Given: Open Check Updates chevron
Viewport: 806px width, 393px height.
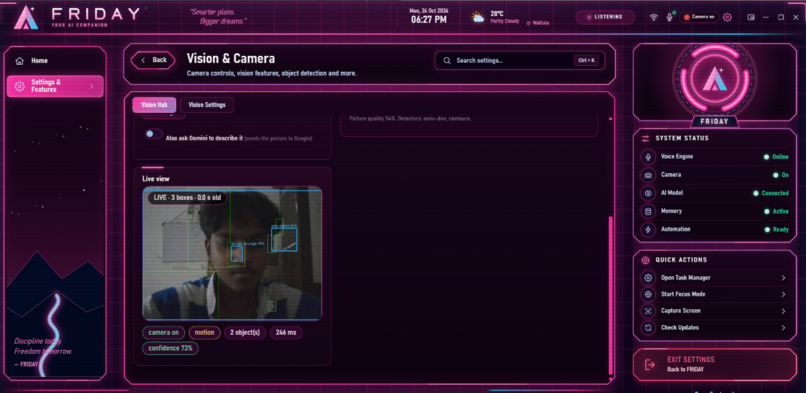Looking at the screenshot, I should [783, 327].
